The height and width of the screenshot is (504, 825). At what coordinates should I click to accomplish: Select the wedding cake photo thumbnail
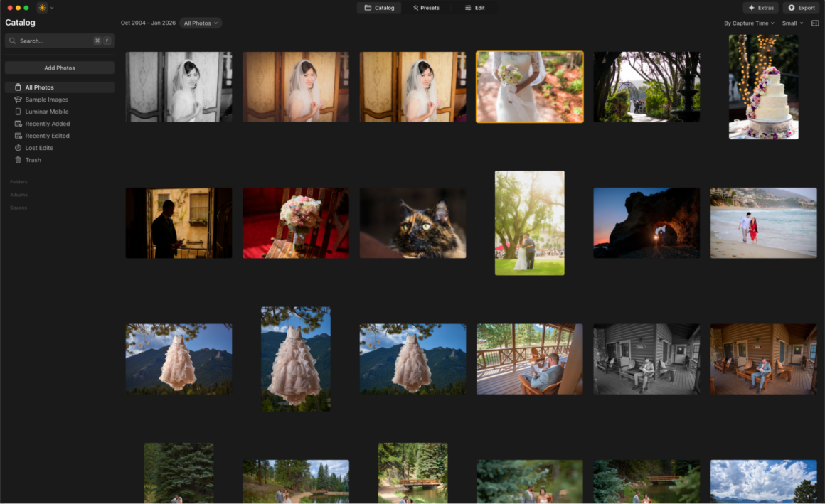(763, 87)
